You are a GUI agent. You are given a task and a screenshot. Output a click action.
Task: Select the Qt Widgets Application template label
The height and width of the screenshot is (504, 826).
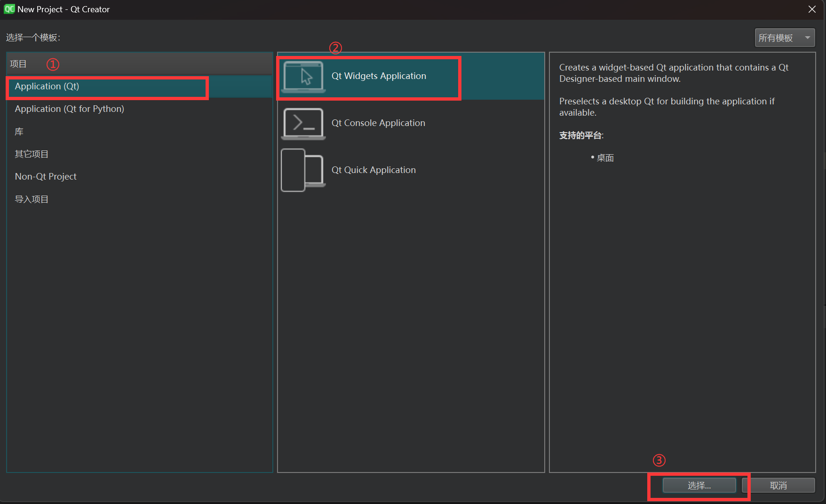[x=379, y=76]
